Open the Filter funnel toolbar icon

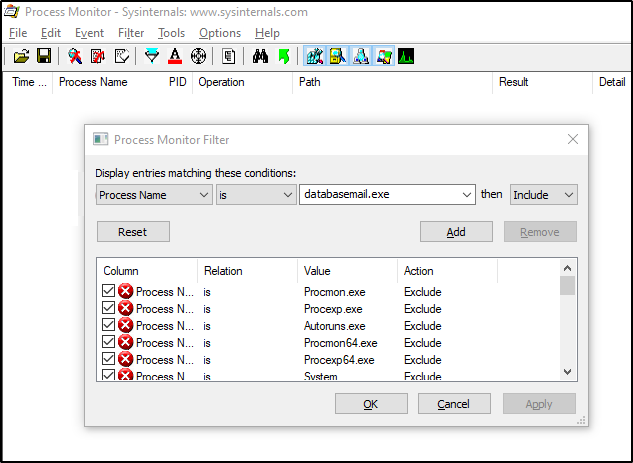(151, 56)
